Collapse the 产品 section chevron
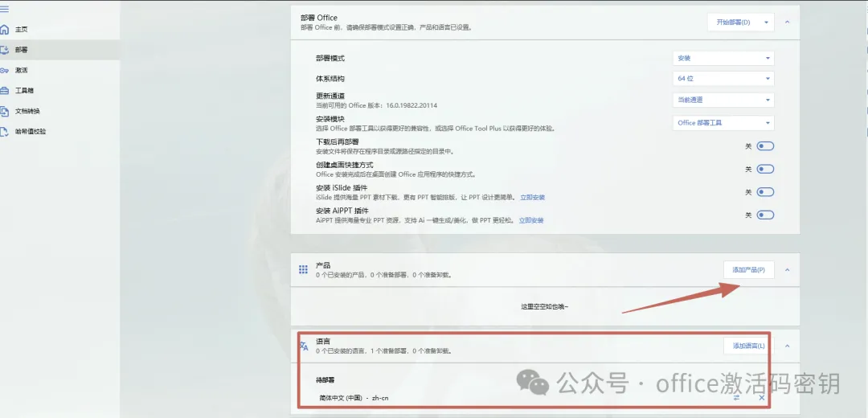868x418 pixels. tap(787, 269)
